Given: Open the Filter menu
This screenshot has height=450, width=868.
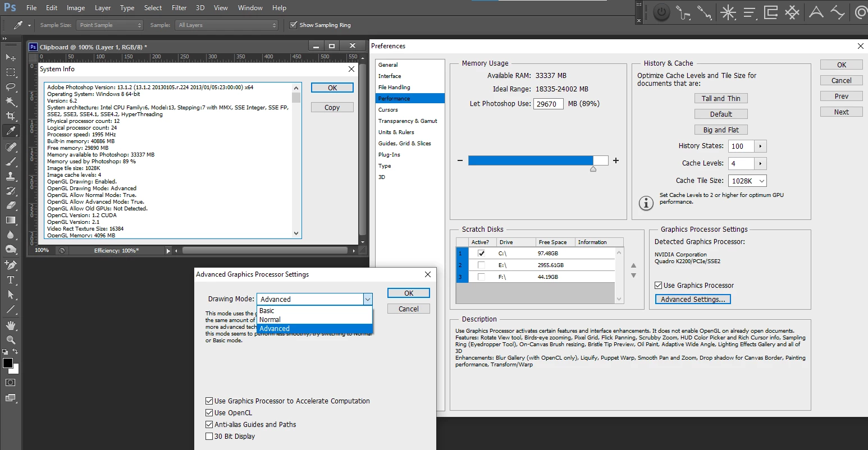Looking at the screenshot, I should [179, 8].
